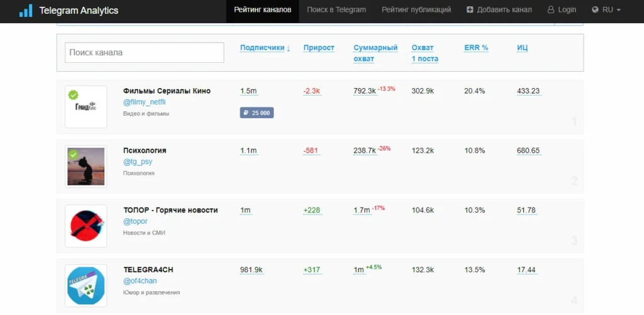This screenshot has width=644, height=315.
Task: Open the TELEGRA4CH channel title
Action: click(x=148, y=270)
